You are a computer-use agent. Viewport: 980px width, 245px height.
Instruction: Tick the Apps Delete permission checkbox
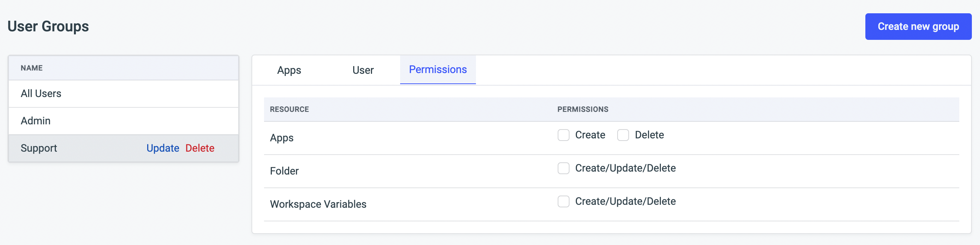(x=623, y=135)
